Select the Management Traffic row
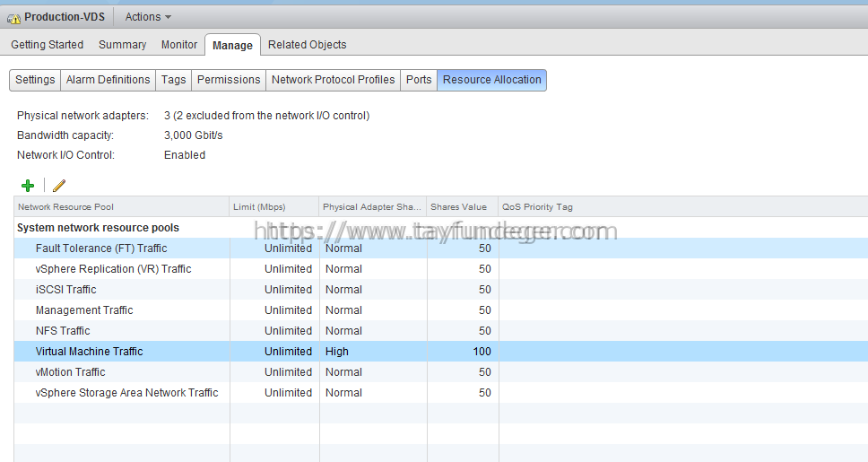 pyautogui.click(x=440, y=310)
